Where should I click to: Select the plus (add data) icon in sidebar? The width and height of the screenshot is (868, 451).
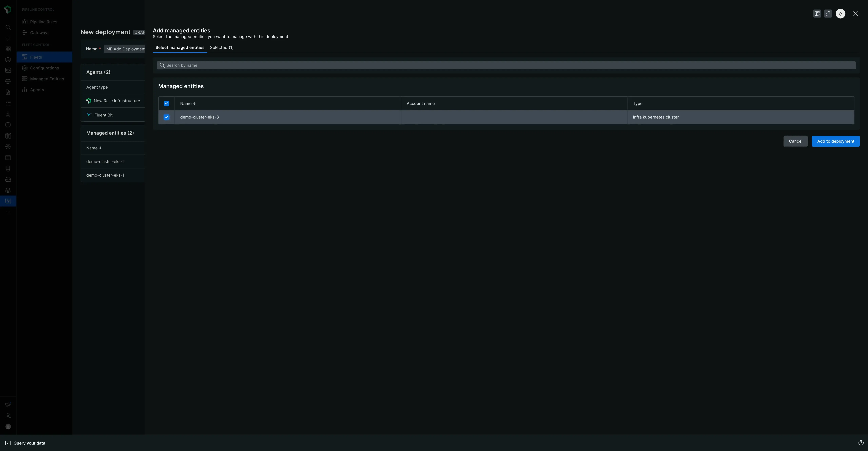(8, 38)
